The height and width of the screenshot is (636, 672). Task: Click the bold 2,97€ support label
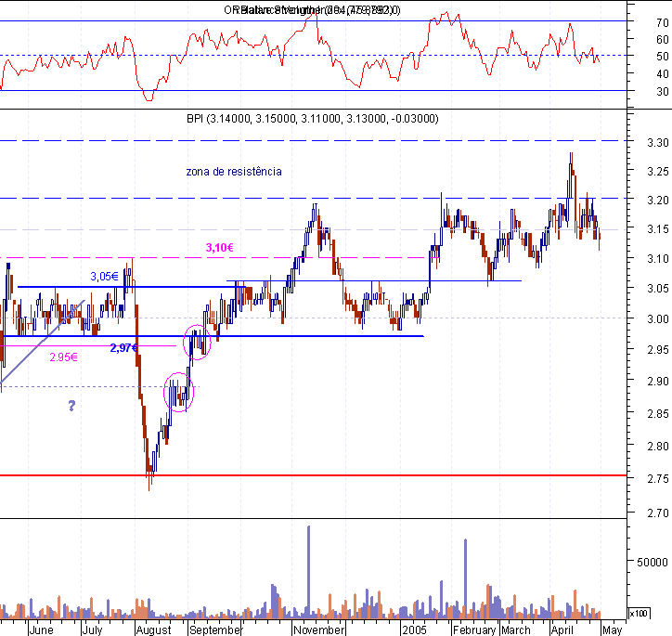123,348
